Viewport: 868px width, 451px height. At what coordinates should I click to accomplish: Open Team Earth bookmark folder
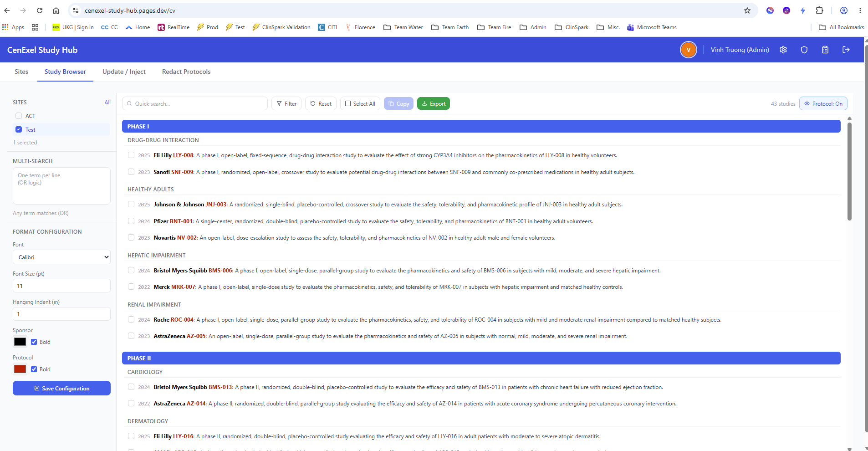450,27
